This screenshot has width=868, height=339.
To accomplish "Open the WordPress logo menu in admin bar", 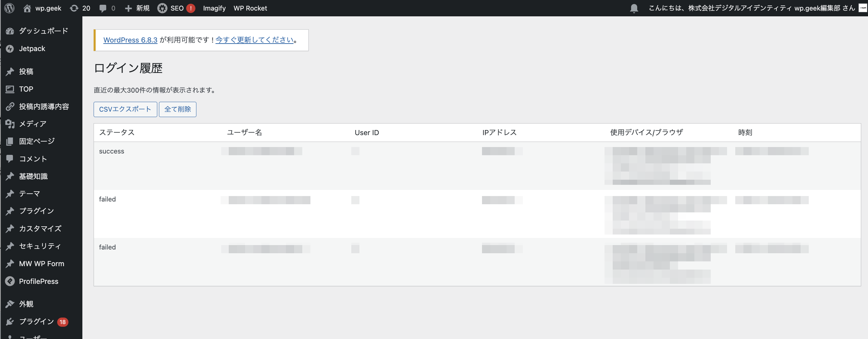I will click(x=9, y=8).
